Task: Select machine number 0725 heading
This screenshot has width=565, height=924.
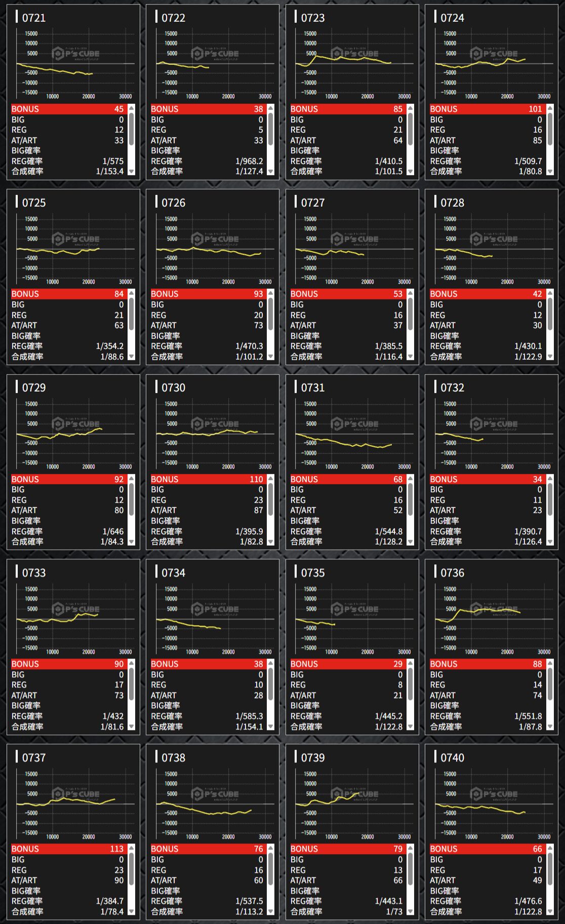Action: pos(34,203)
